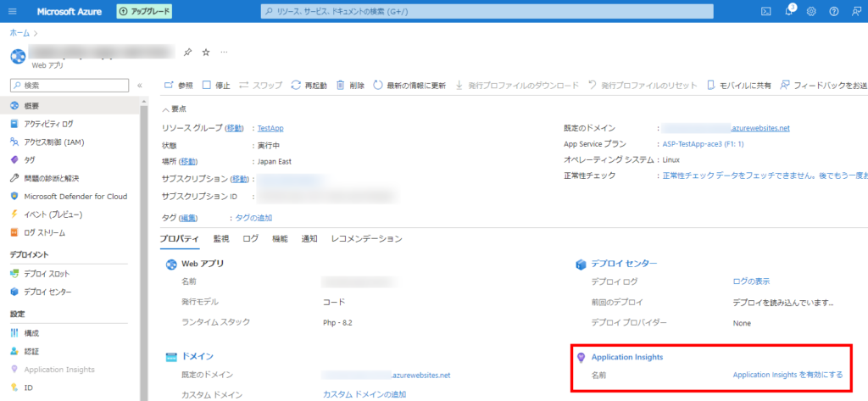Viewport: 868px width, 401px height.
Task: Click the 停止 stop toolbar button
Action: 216,86
